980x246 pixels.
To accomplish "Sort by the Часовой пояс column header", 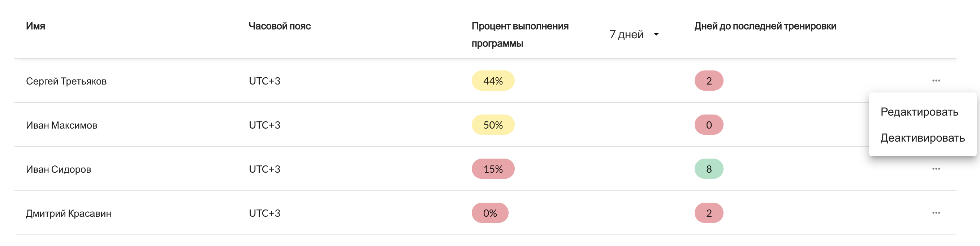I will [280, 26].
